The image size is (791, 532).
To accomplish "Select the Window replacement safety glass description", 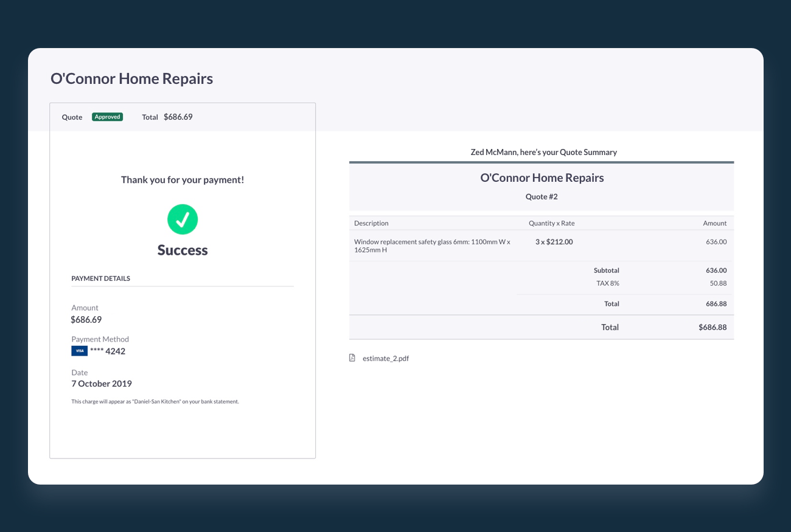I will tap(433, 246).
